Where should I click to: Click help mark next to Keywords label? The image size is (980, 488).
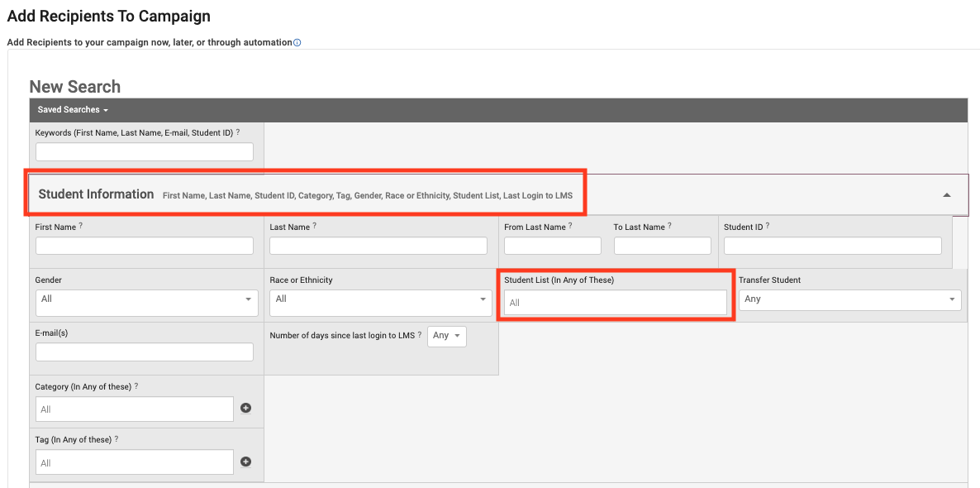pyautogui.click(x=238, y=132)
